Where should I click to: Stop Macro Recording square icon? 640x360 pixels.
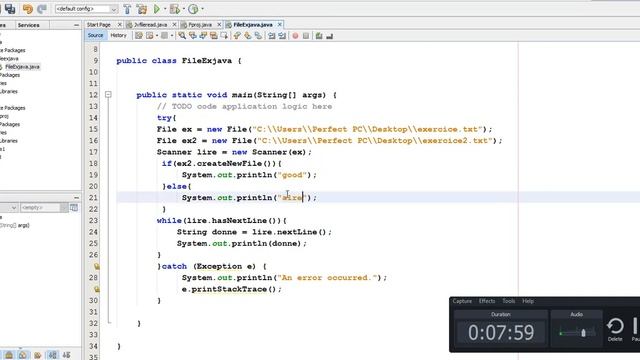pyautogui.click(x=306, y=36)
